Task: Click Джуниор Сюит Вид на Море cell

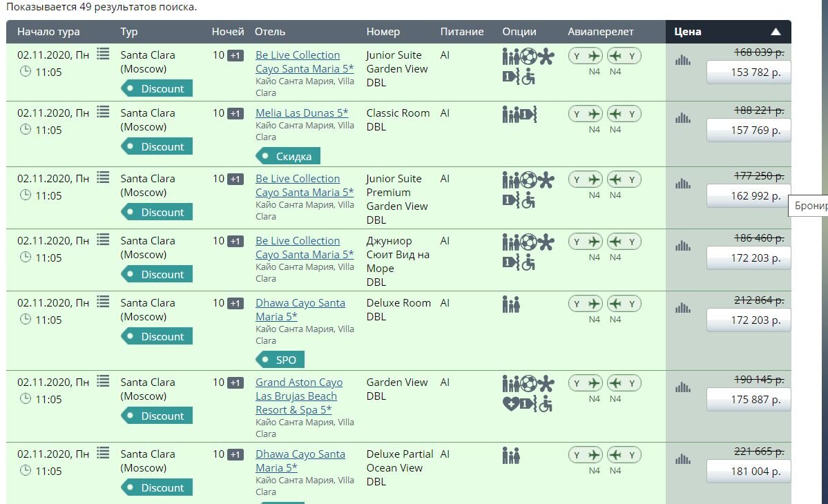Action: 398,261
